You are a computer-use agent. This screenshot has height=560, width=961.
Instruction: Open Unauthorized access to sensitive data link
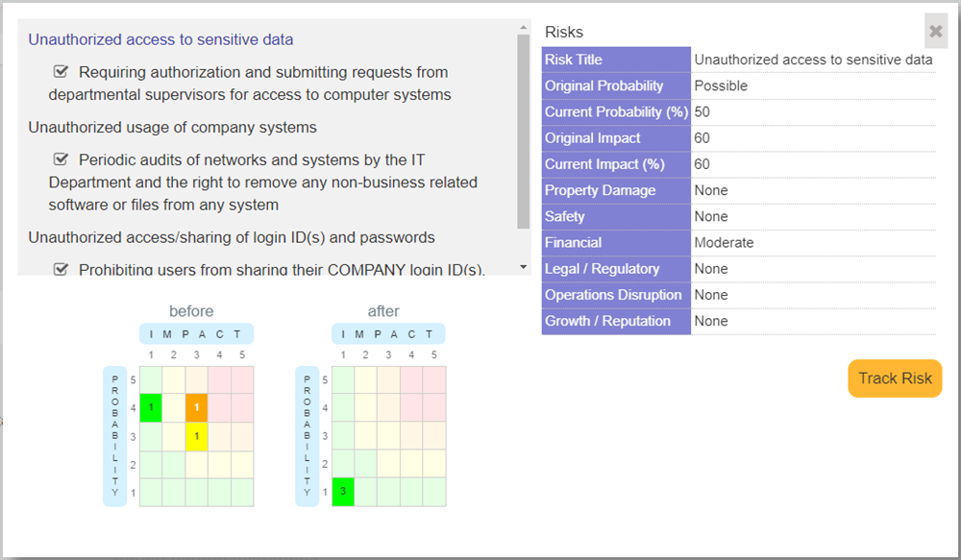pyautogui.click(x=160, y=39)
